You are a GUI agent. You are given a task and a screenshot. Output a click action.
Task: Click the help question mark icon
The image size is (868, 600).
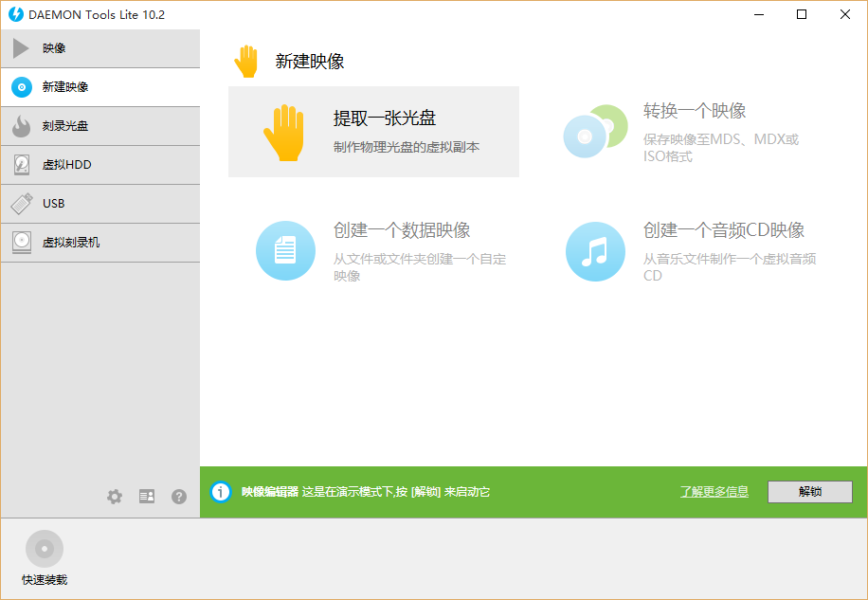tap(179, 497)
